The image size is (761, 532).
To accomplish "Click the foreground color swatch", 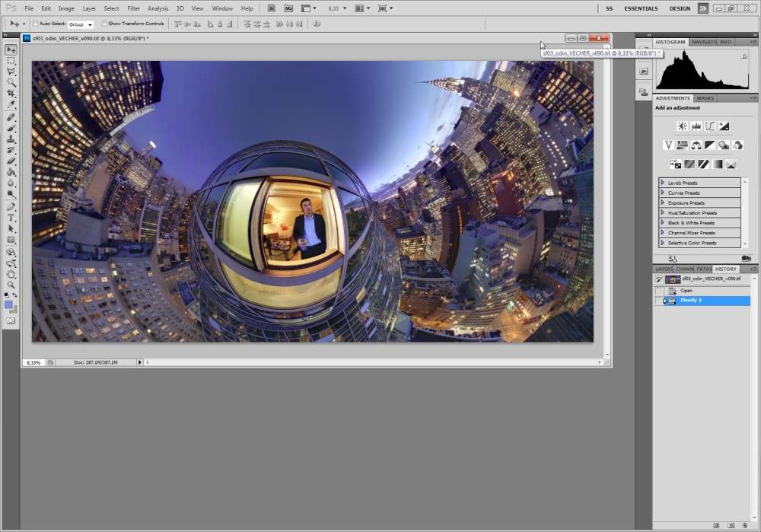I will (8, 304).
